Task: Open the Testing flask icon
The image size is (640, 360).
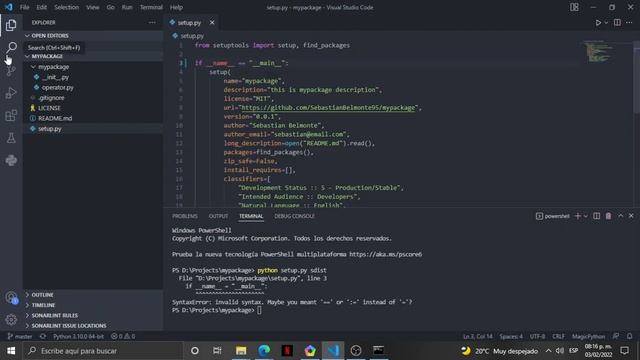Action: 11,138
